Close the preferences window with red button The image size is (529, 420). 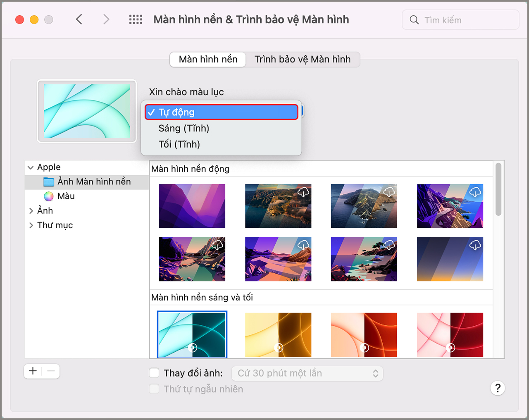[19, 19]
